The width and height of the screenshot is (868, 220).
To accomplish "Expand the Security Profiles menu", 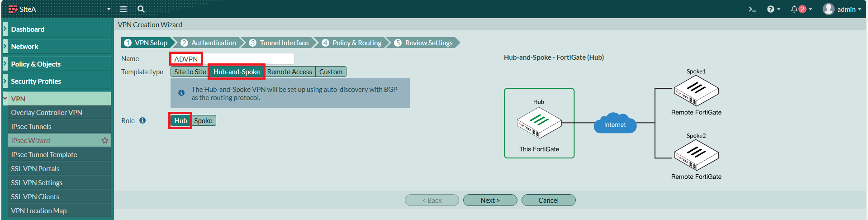I will coord(57,81).
